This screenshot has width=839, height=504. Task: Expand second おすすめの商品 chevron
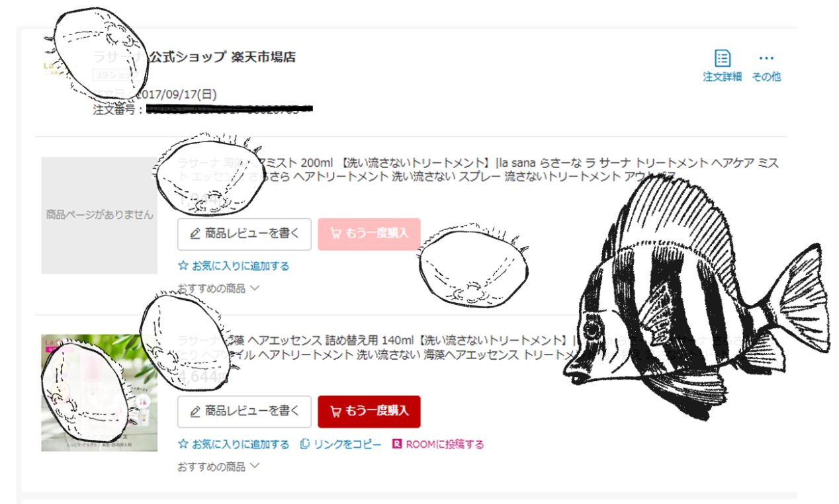click(255, 466)
